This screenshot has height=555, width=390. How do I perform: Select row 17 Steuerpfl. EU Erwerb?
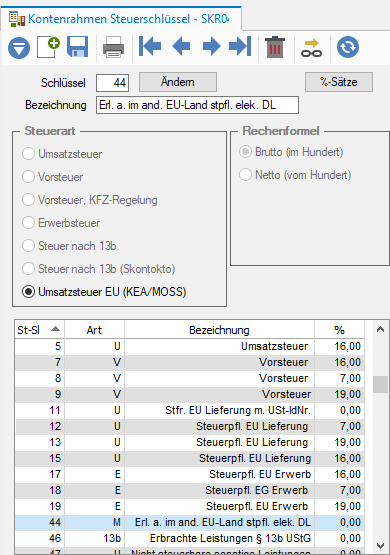tap(189, 474)
